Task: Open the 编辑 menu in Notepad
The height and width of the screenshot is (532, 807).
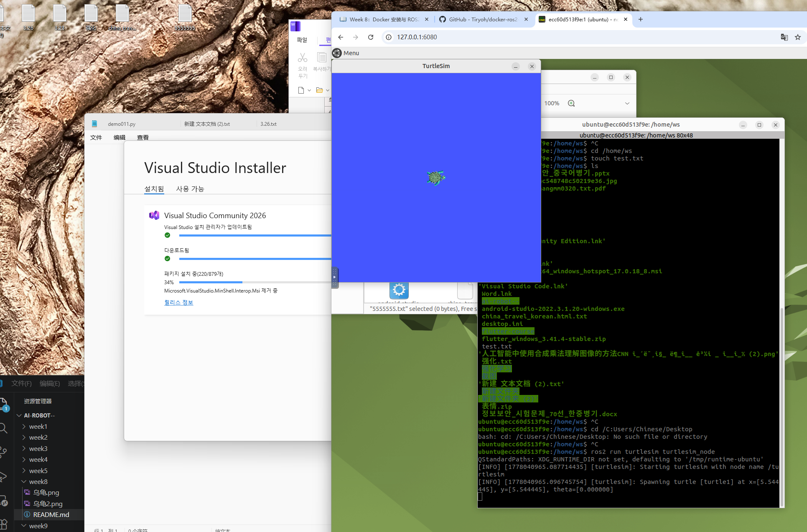Action: point(120,137)
